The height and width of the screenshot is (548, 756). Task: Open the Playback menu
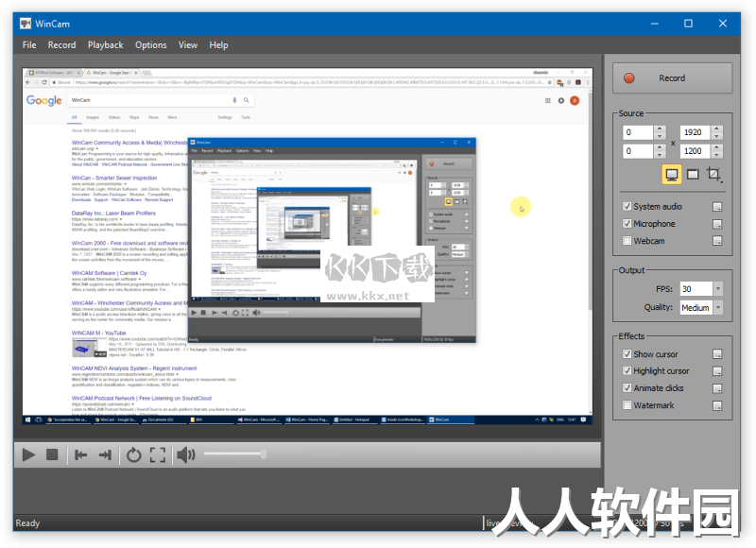point(105,44)
